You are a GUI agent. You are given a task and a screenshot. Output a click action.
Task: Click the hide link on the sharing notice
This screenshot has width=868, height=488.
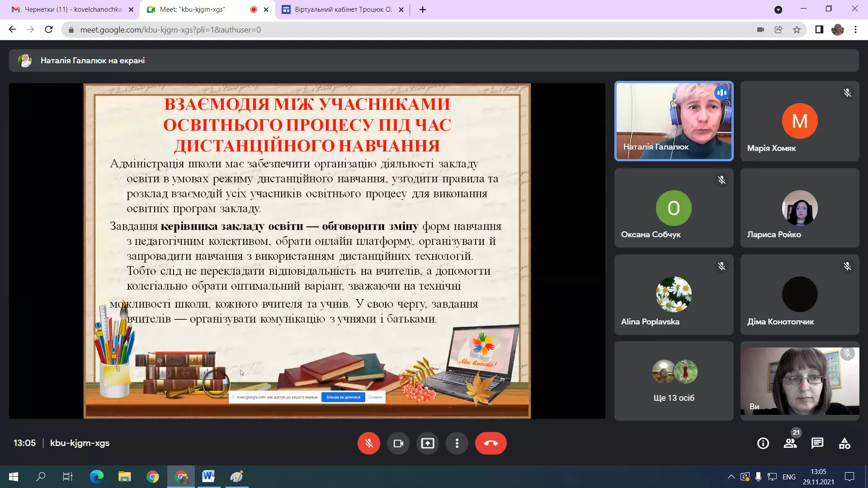[x=375, y=397]
